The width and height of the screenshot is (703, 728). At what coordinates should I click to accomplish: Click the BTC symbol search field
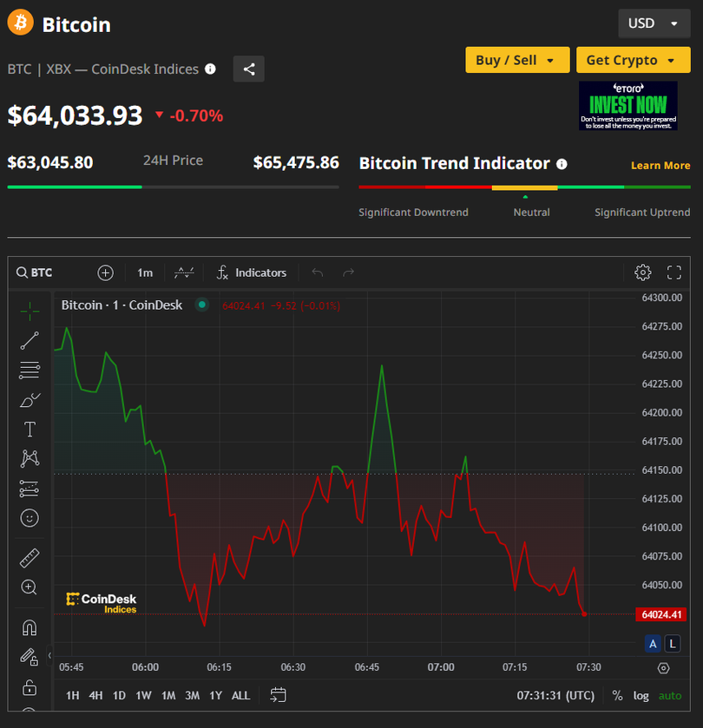(x=35, y=272)
